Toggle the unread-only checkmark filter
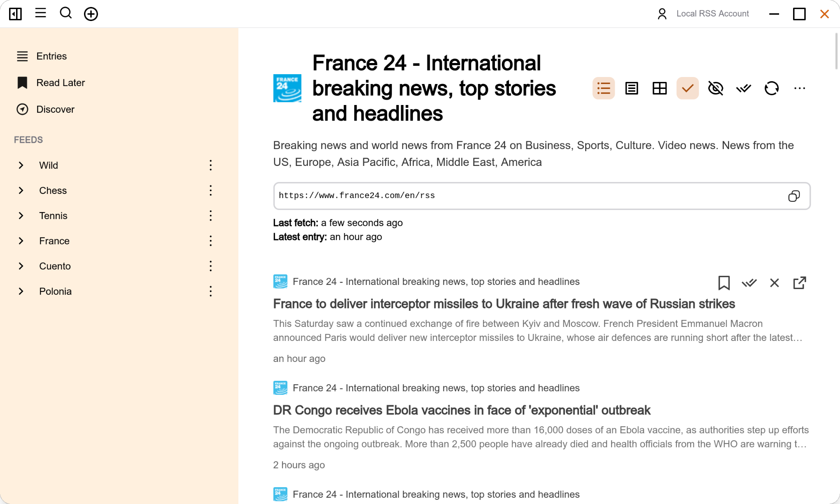This screenshot has height=504, width=840. (x=688, y=88)
